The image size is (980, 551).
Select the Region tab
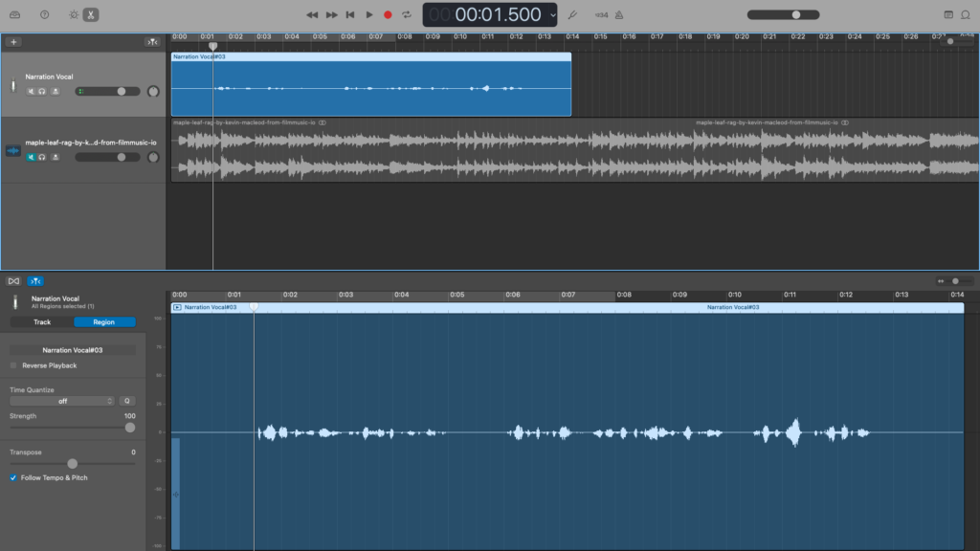click(104, 322)
